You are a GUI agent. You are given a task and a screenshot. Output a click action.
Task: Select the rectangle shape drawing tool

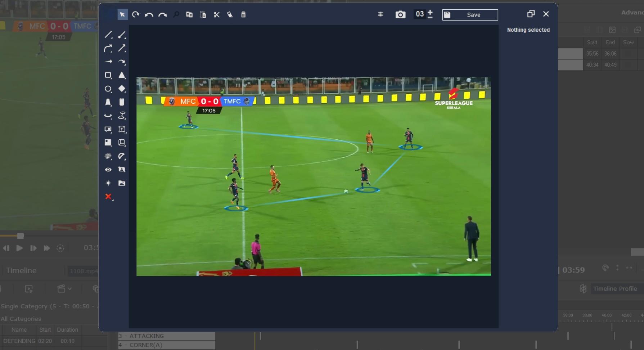pos(108,75)
